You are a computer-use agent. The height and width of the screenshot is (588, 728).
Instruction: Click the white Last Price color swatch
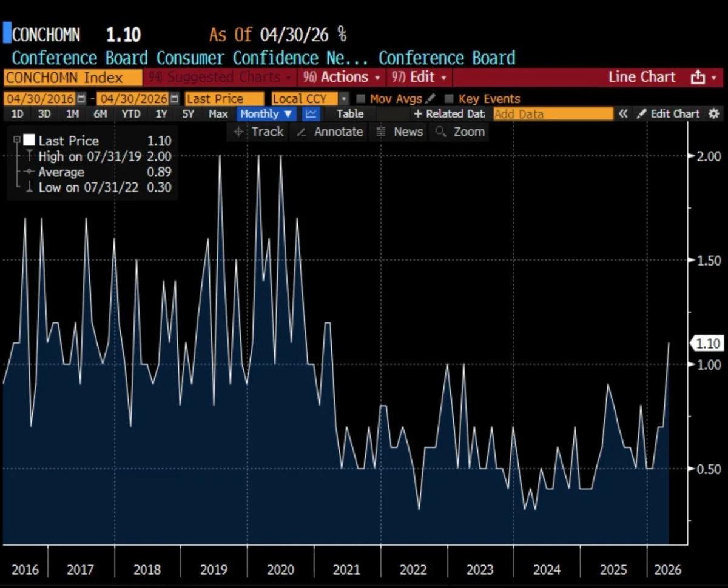[x=29, y=140]
